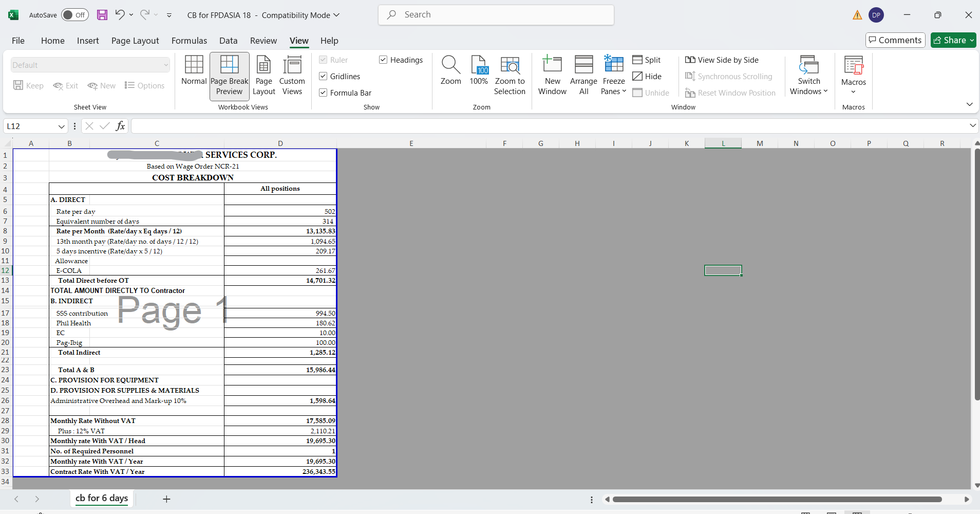Viewport: 980px width, 514px height.
Task: Click the Redo arrow icon
Action: point(145,15)
